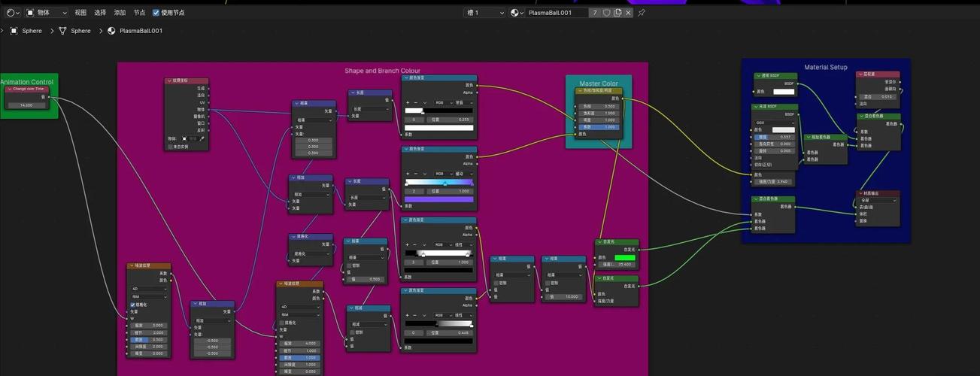980x376 pixels.
Task: Open the 添加 menu
Action: (120, 13)
